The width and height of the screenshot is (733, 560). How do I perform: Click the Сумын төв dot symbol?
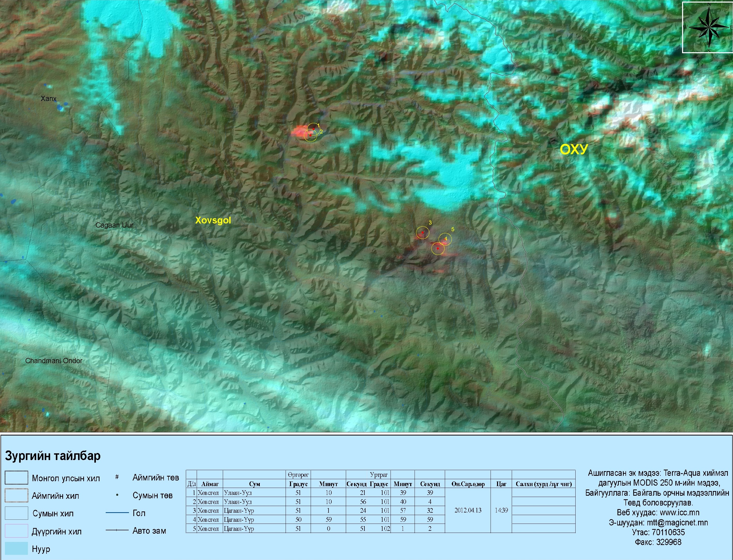[117, 495]
